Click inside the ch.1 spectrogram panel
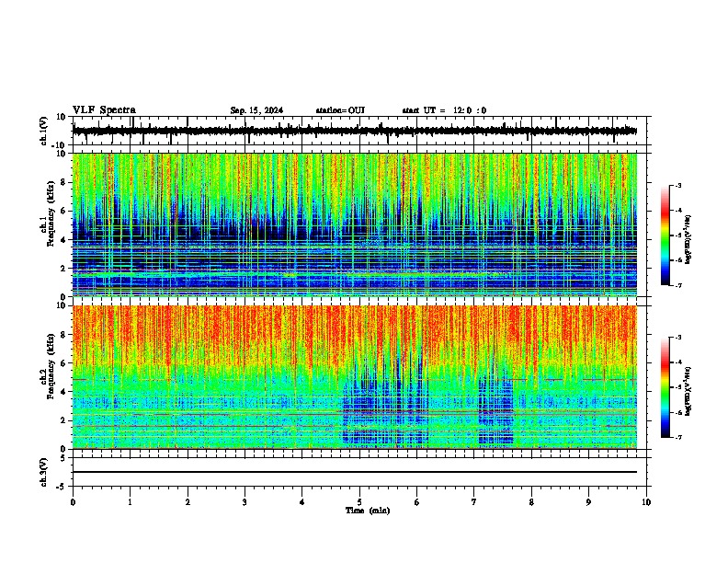 pyautogui.click(x=355, y=224)
